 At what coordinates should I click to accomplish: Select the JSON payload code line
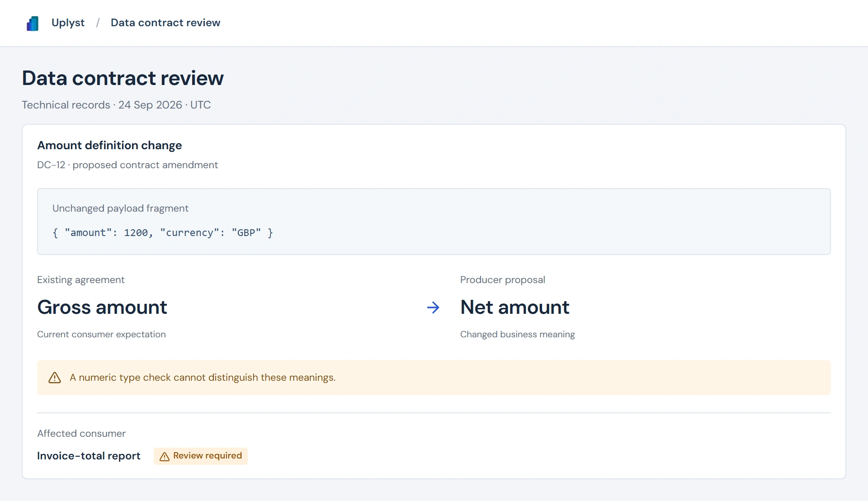coord(163,233)
